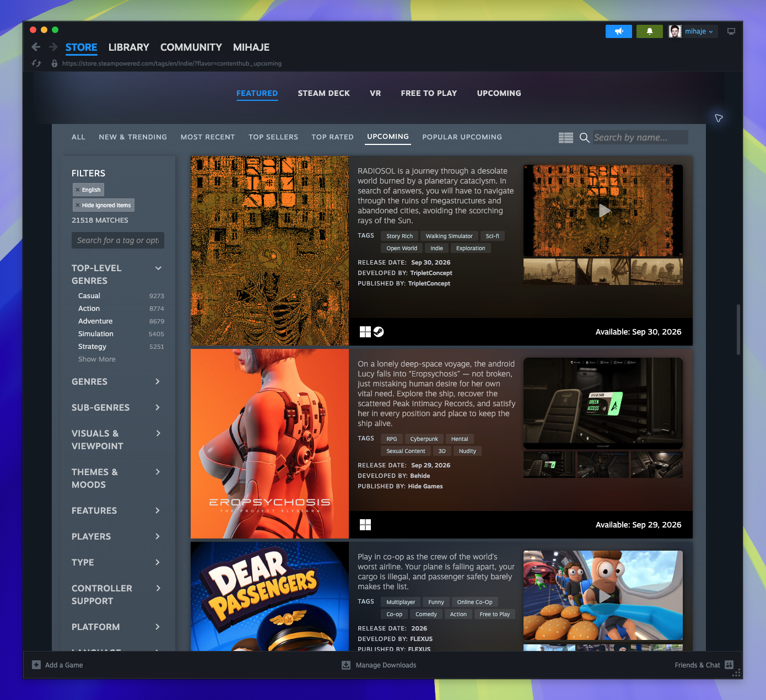Click the magnifier search icon
The image size is (766, 700).
(585, 138)
